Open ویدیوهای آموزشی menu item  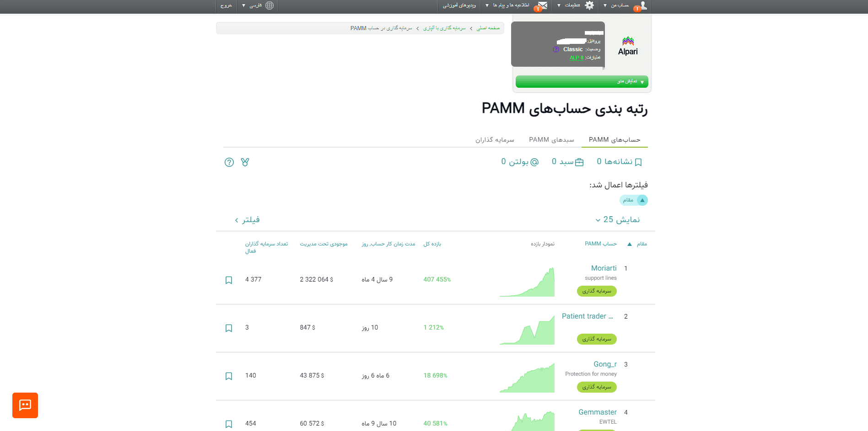459,5
